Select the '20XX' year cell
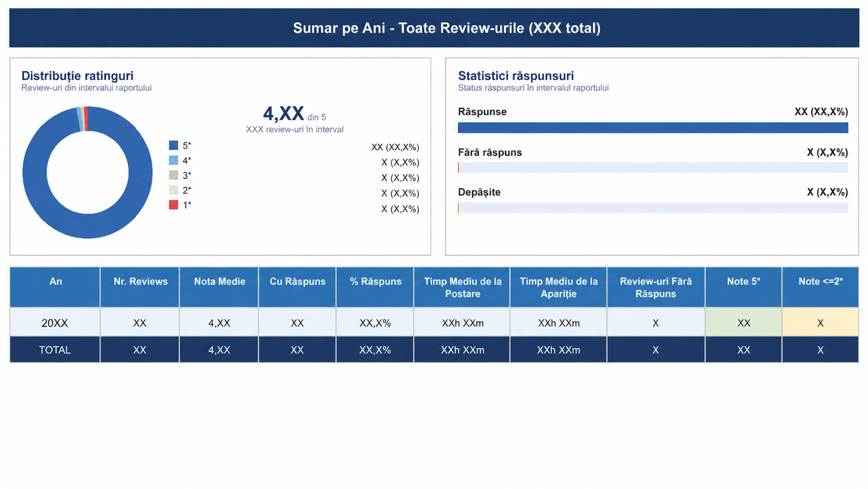 pos(55,323)
